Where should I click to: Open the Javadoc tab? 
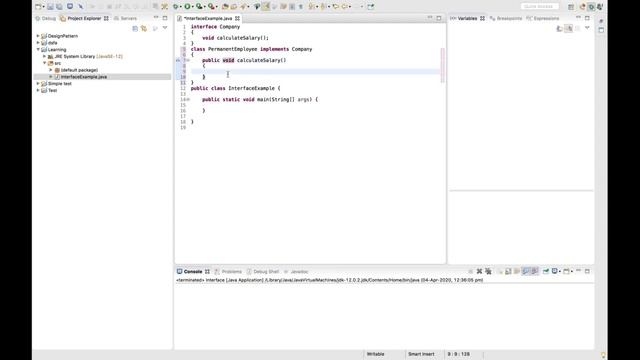(x=296, y=271)
